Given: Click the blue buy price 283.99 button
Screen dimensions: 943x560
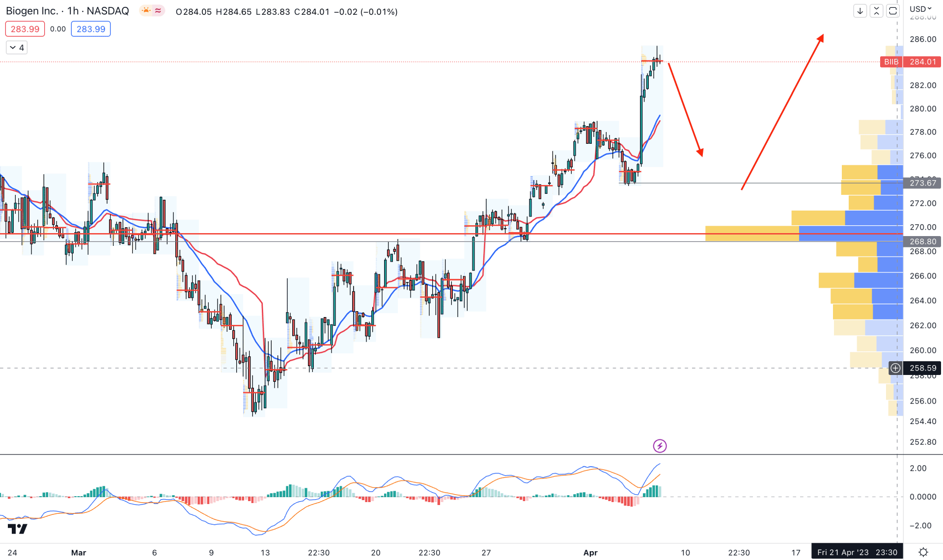Looking at the screenshot, I should (x=91, y=29).
